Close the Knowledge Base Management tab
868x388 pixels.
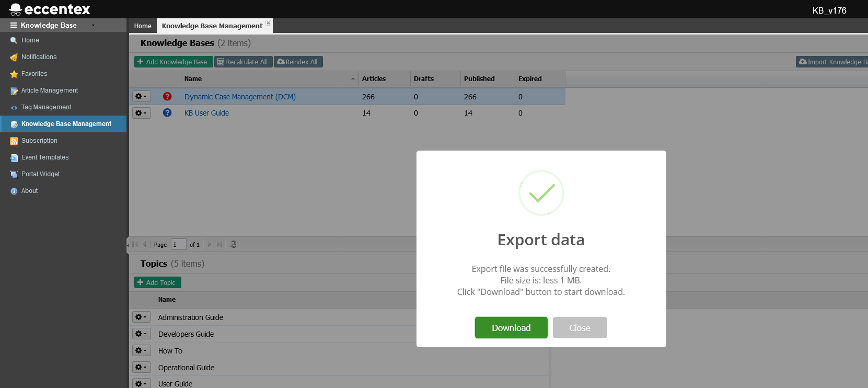268,22
